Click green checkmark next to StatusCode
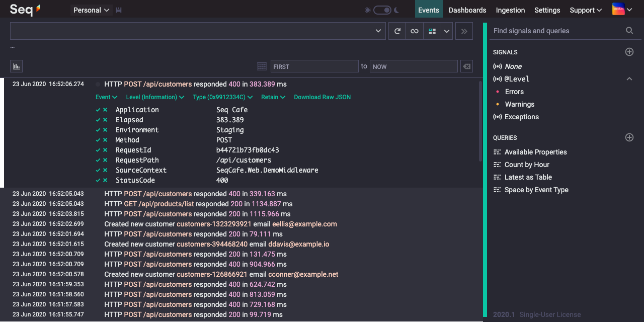Viewport: 644px width, 322px height. 98,180
